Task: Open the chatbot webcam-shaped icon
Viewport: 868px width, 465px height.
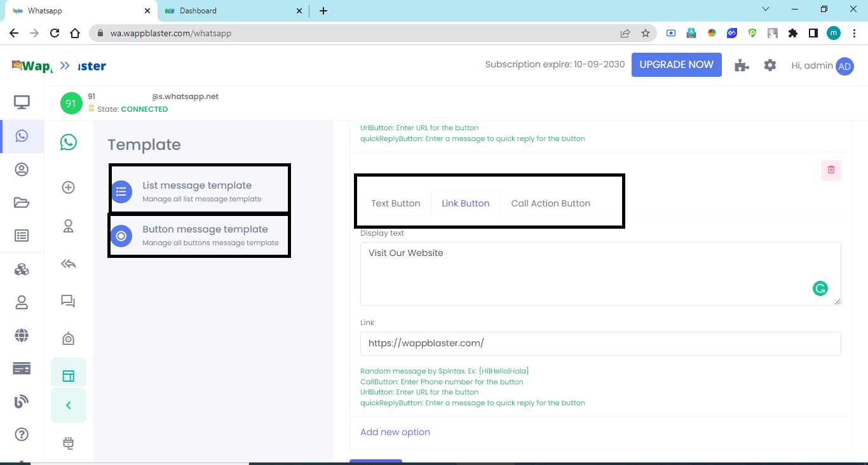Action: click(x=69, y=339)
